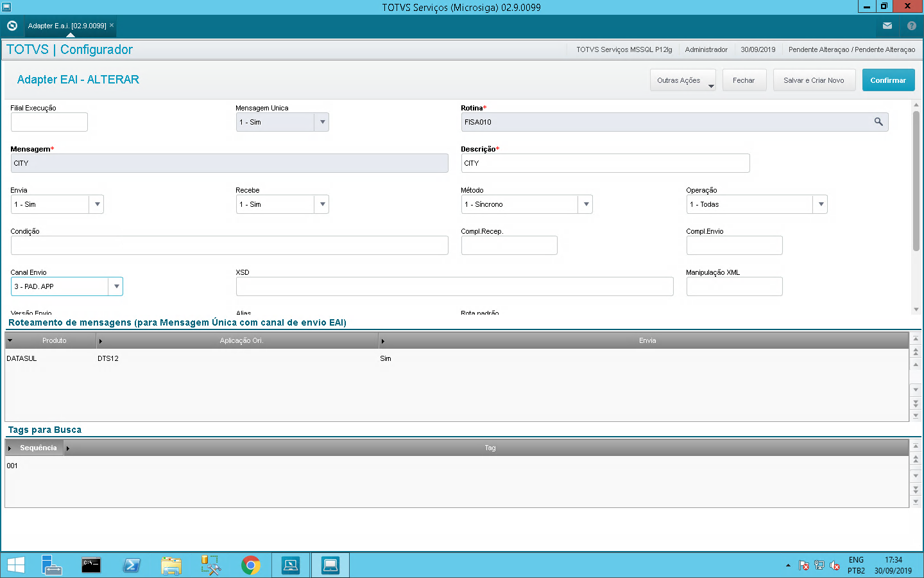924x578 pixels.
Task: Click Envia column header in routing grid
Action: tap(644, 340)
